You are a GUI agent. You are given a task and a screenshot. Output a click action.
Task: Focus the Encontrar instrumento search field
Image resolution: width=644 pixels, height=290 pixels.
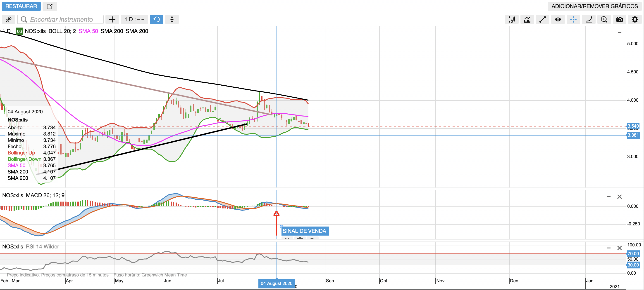click(x=61, y=19)
